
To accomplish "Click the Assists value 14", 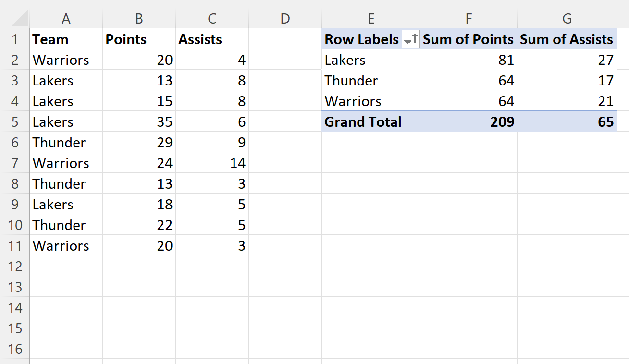I will [x=212, y=163].
